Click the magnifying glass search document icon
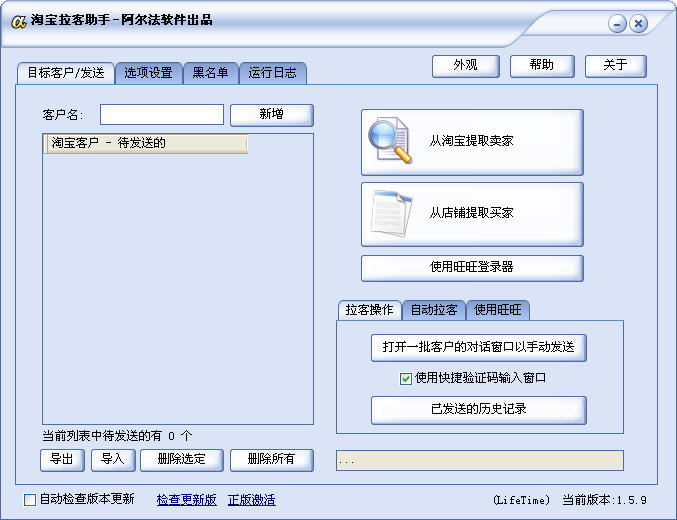Image resolution: width=677 pixels, height=520 pixels. click(x=389, y=140)
